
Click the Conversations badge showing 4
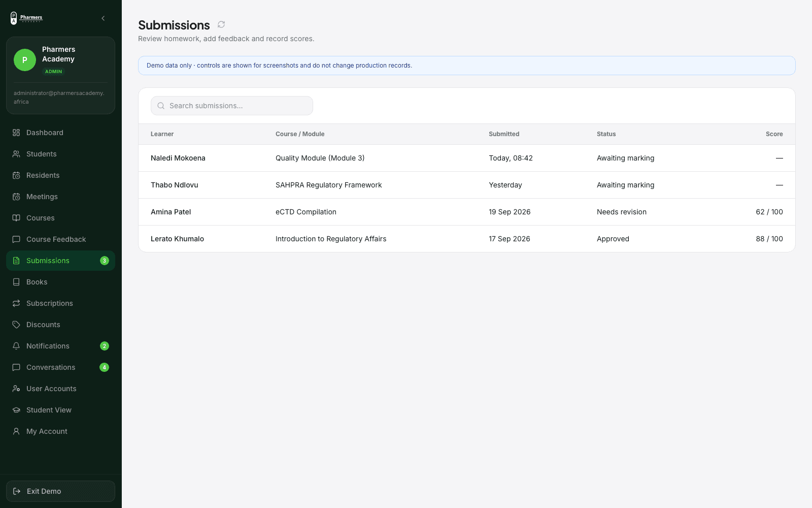click(x=105, y=367)
